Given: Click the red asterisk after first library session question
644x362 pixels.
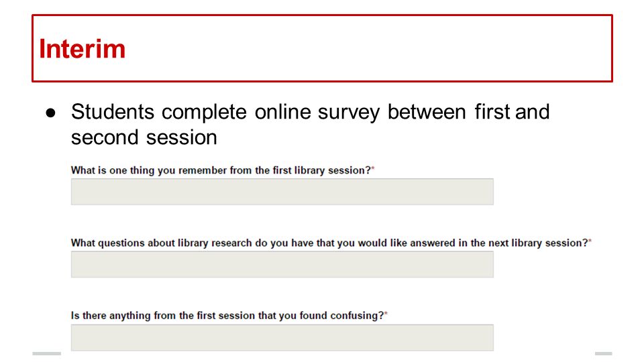Looking at the screenshot, I should (373, 169).
